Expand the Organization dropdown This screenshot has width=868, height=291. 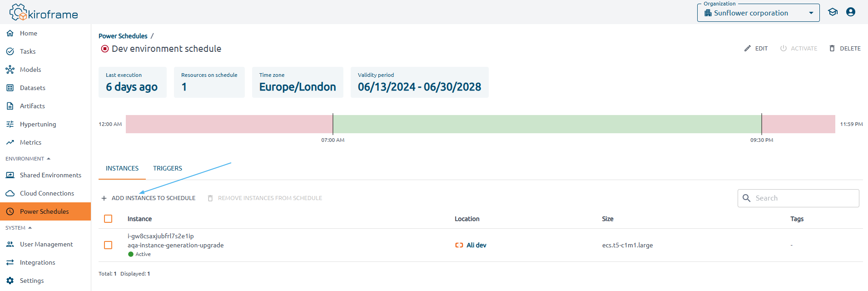click(x=811, y=13)
